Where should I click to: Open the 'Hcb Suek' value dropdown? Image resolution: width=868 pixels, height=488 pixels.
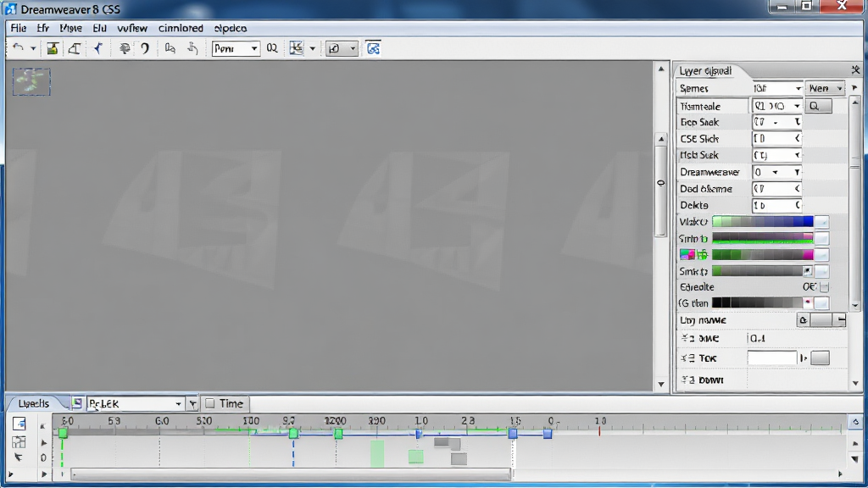pos(776,156)
